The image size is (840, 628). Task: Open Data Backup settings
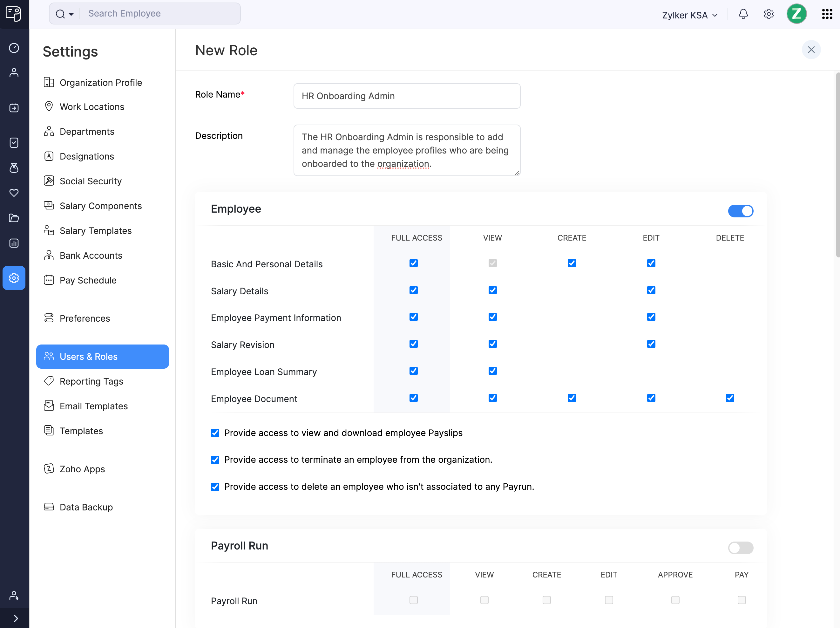[x=86, y=507]
